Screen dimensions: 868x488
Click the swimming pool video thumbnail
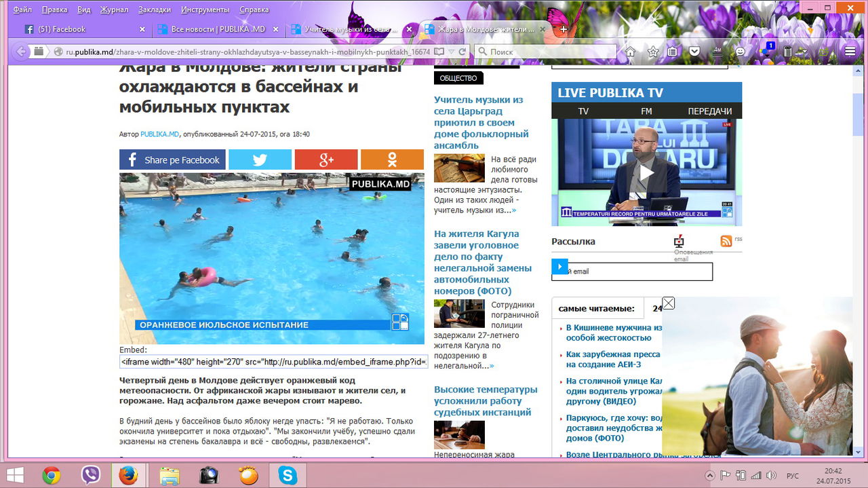272,258
